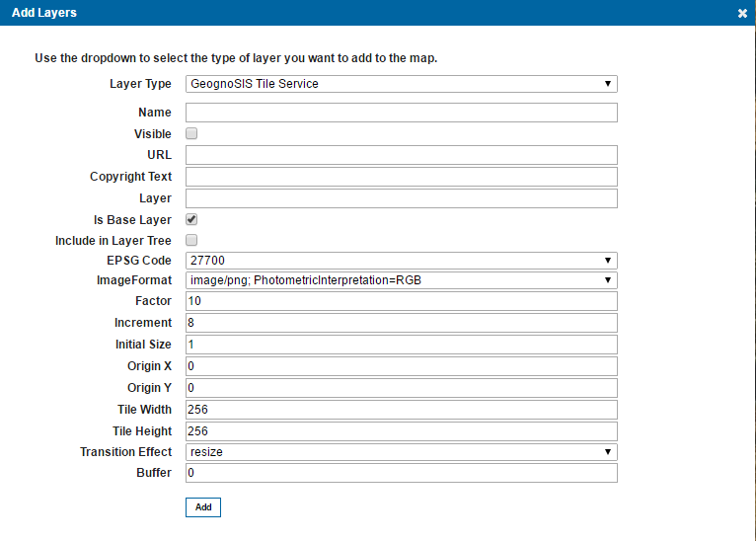
Task: Open the ImageFormat dropdown
Action: [x=401, y=280]
